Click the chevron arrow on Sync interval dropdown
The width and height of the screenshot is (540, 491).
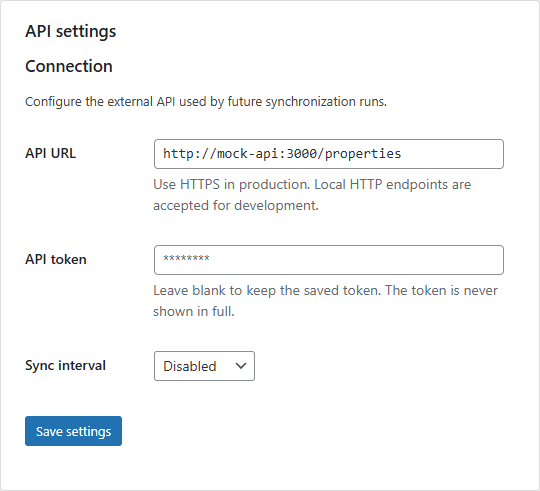(241, 366)
